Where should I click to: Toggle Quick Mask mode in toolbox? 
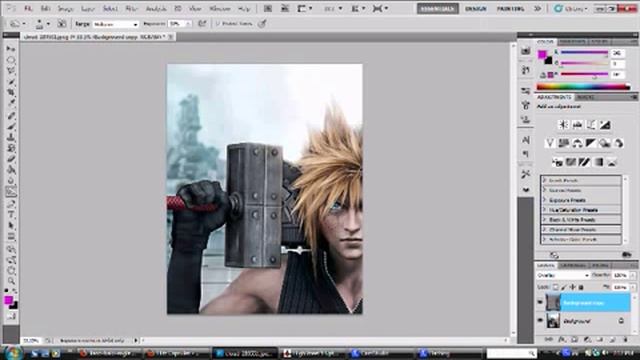tap(11, 316)
